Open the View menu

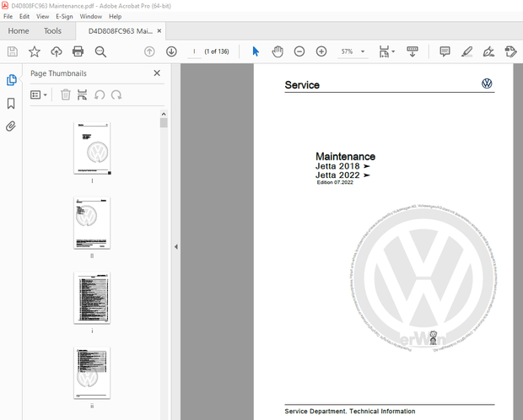pyautogui.click(x=42, y=16)
